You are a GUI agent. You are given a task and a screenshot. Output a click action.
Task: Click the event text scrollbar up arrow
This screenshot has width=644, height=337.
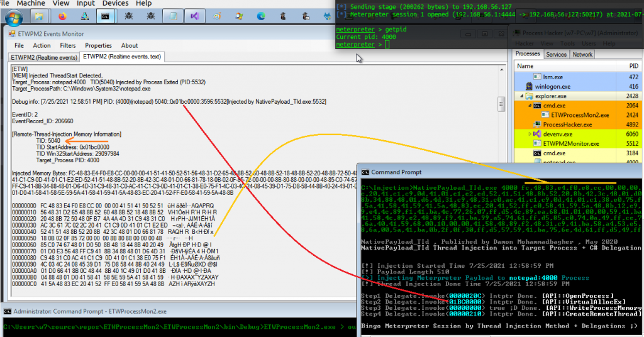click(x=501, y=70)
